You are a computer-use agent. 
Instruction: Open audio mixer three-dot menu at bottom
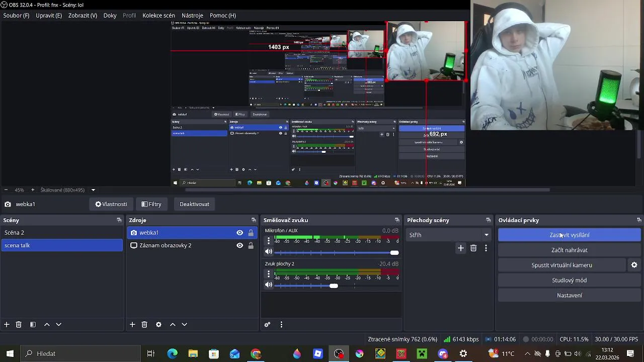[281, 325]
